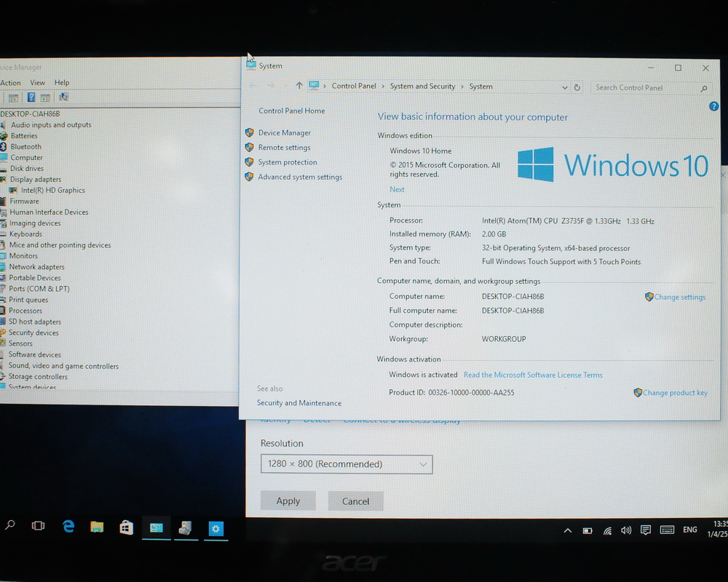Open address bar history dropdown arrow
728x582 pixels.
(565, 87)
